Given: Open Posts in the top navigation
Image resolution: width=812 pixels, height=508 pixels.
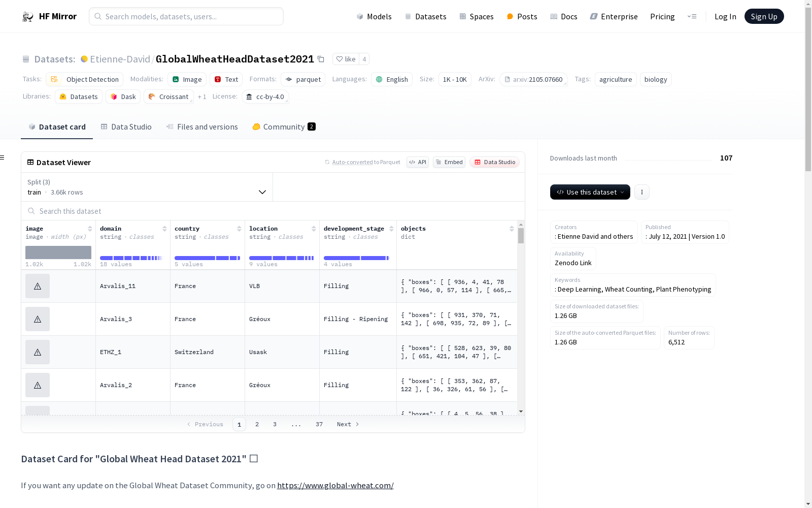Looking at the screenshot, I should (x=522, y=16).
